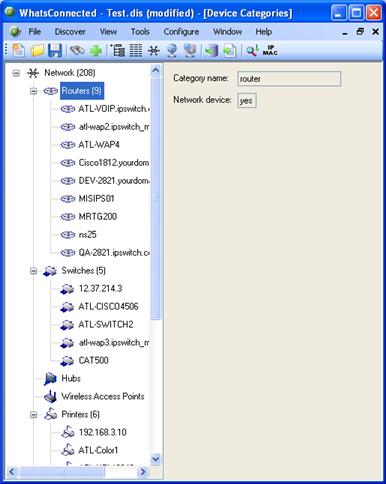The height and width of the screenshot is (484, 386).
Task: Click the document export arrow icon
Action: point(230,51)
